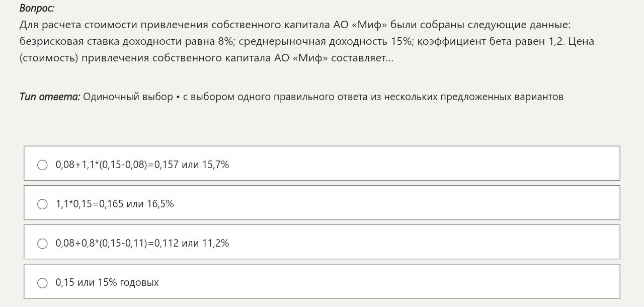Click the text 'Для расчета стоимости привлечения'
Viewport: 644px width, 307px height.
pos(114,25)
